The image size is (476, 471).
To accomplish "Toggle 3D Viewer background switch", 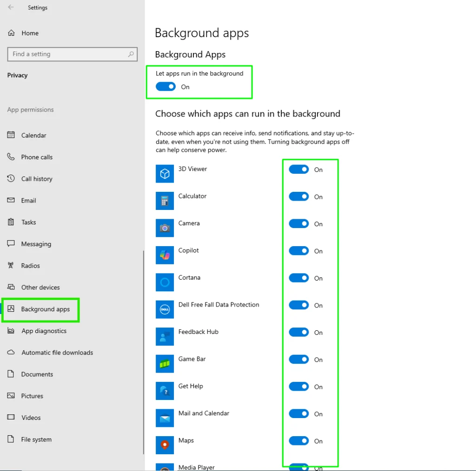I will point(299,169).
